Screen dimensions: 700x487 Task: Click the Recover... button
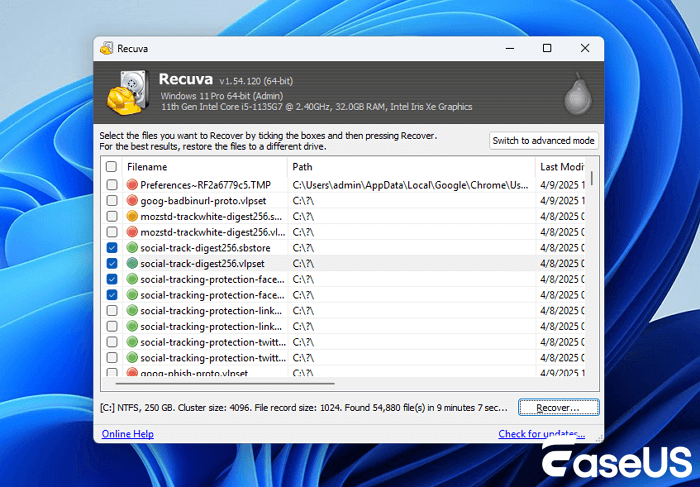pyautogui.click(x=558, y=408)
